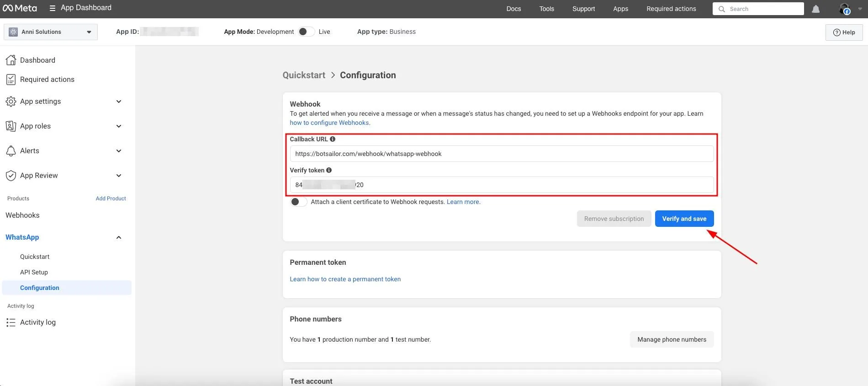Expand the App settings section
868x386 pixels.
click(x=119, y=102)
